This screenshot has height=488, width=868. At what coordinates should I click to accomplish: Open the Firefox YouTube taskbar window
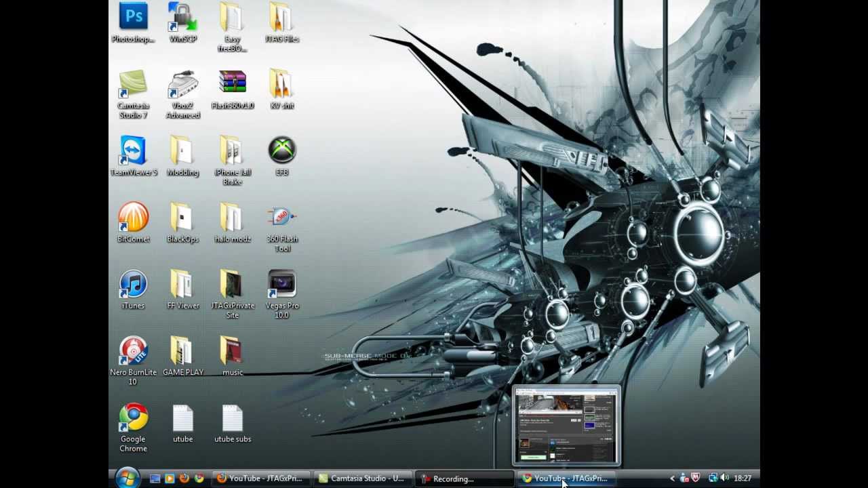point(260,479)
